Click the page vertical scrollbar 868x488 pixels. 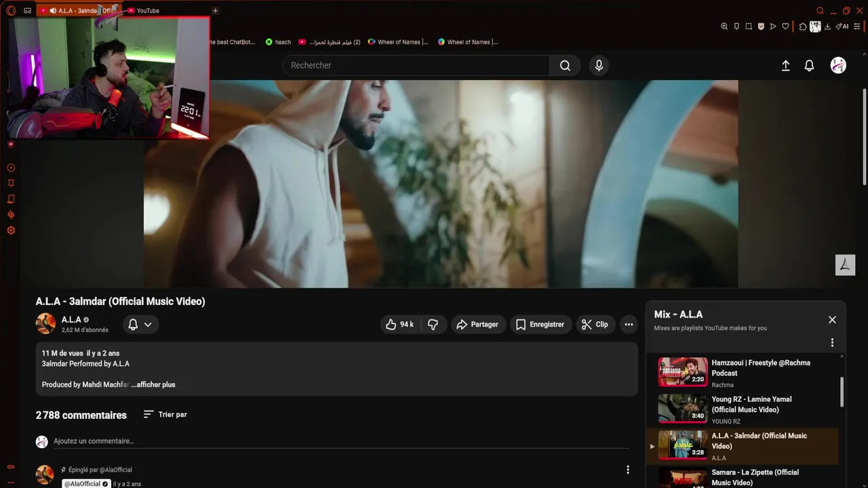tap(864, 136)
